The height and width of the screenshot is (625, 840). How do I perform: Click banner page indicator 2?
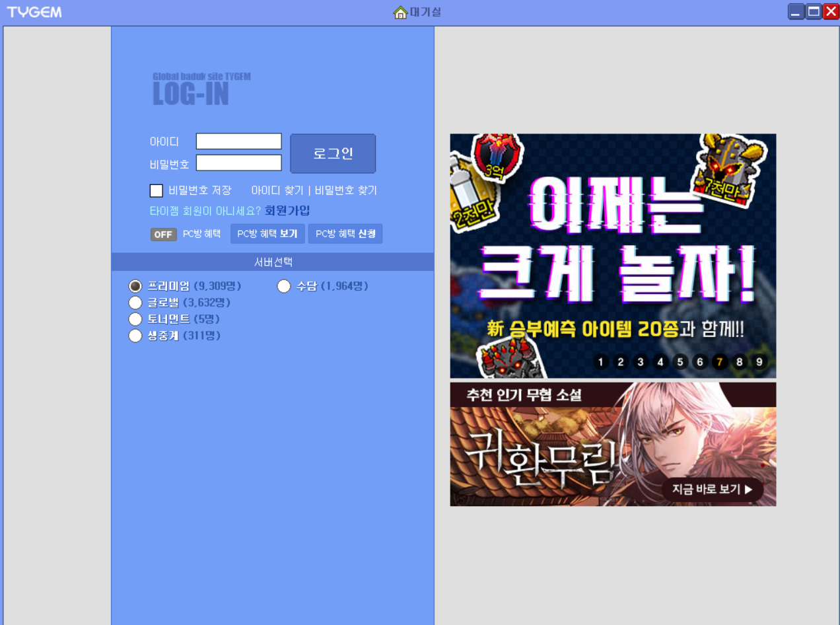point(621,361)
